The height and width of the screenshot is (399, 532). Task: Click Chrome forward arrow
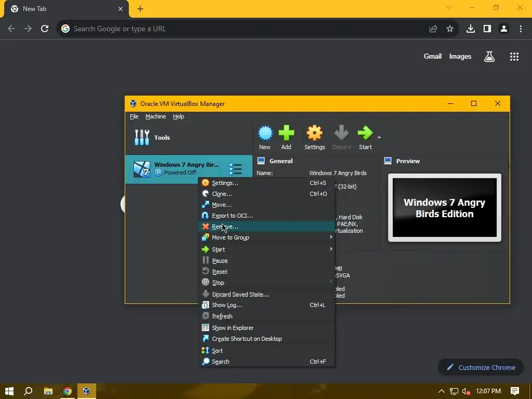28,29
